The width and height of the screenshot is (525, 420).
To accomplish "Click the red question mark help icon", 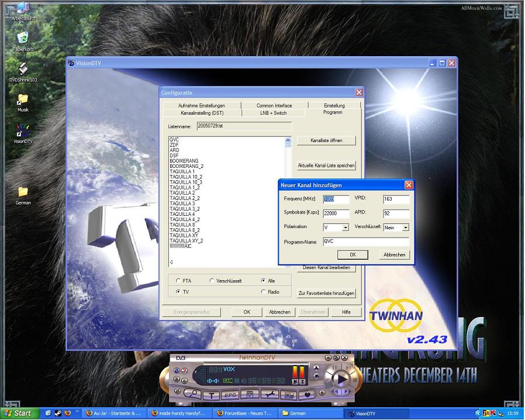I will 185,370.
